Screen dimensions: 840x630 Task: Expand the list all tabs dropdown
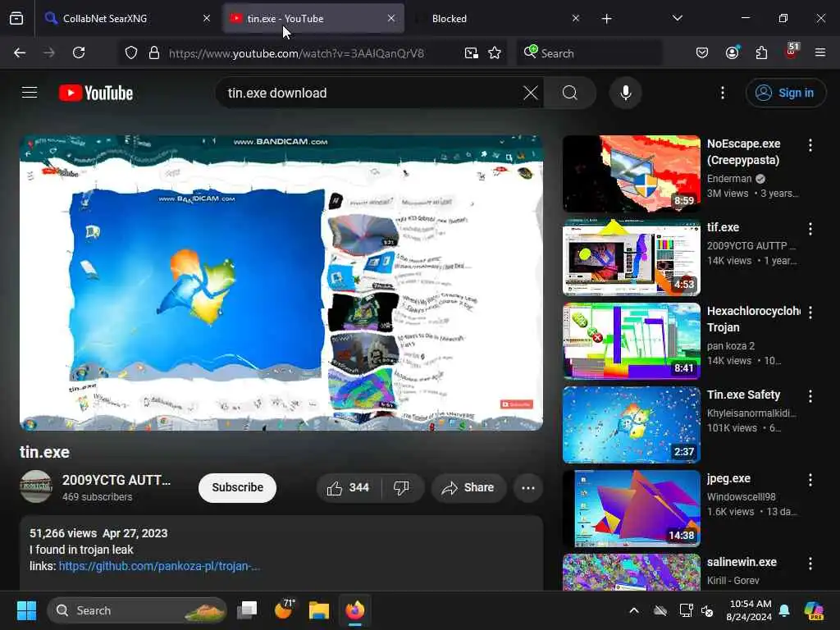(x=677, y=18)
